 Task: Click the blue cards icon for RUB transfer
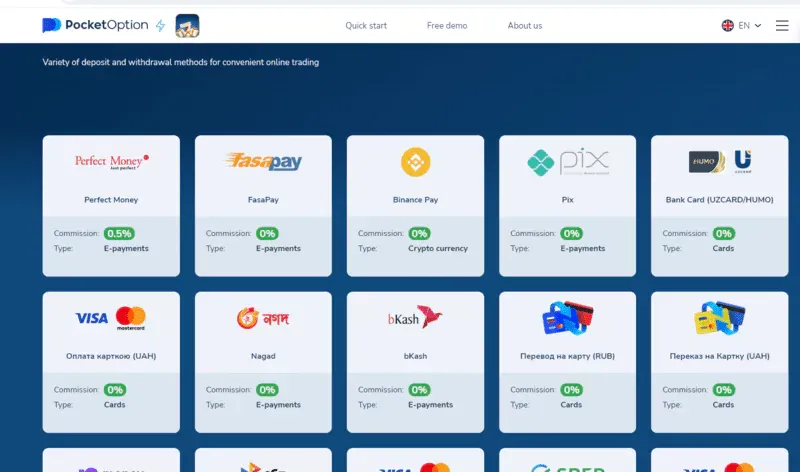click(568, 317)
